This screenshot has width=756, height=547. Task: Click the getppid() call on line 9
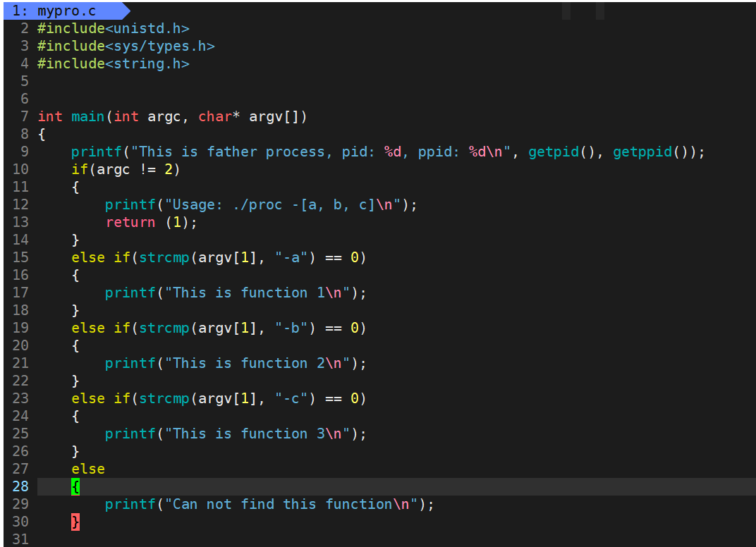tap(651, 152)
